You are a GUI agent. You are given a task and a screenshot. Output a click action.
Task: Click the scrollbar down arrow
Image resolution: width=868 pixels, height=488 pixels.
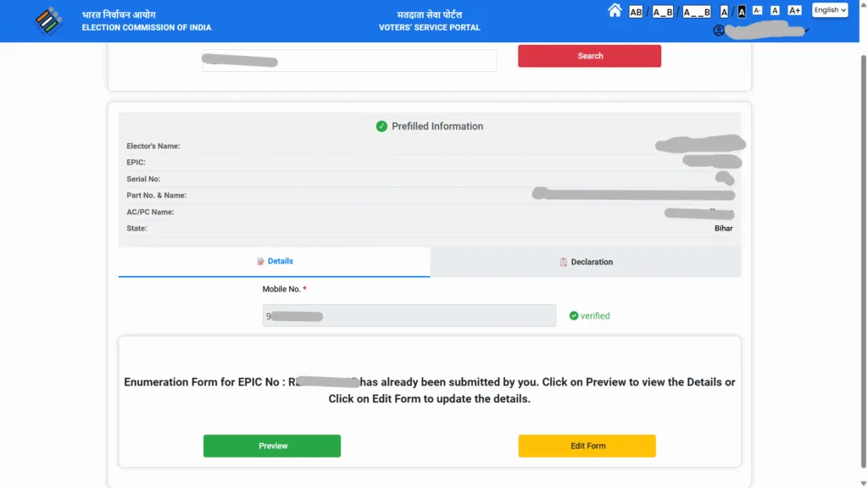coord(863,484)
